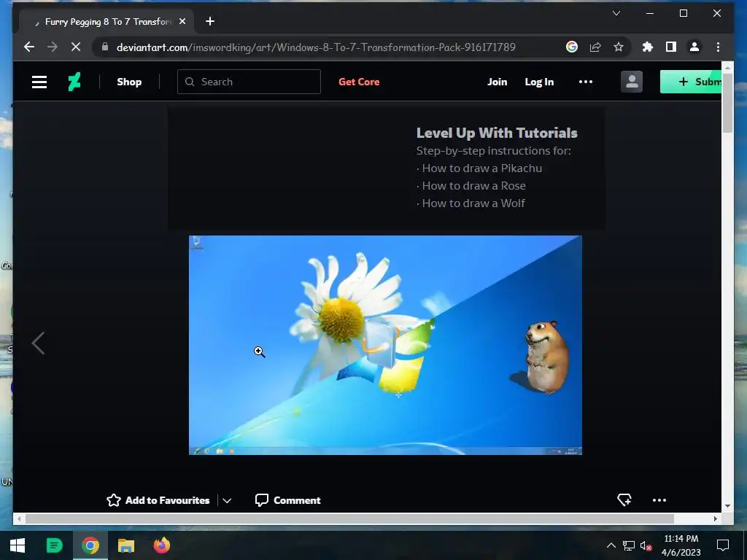
Task: Close the Furry Pegging 8 To 7 tab
Action: (182, 21)
